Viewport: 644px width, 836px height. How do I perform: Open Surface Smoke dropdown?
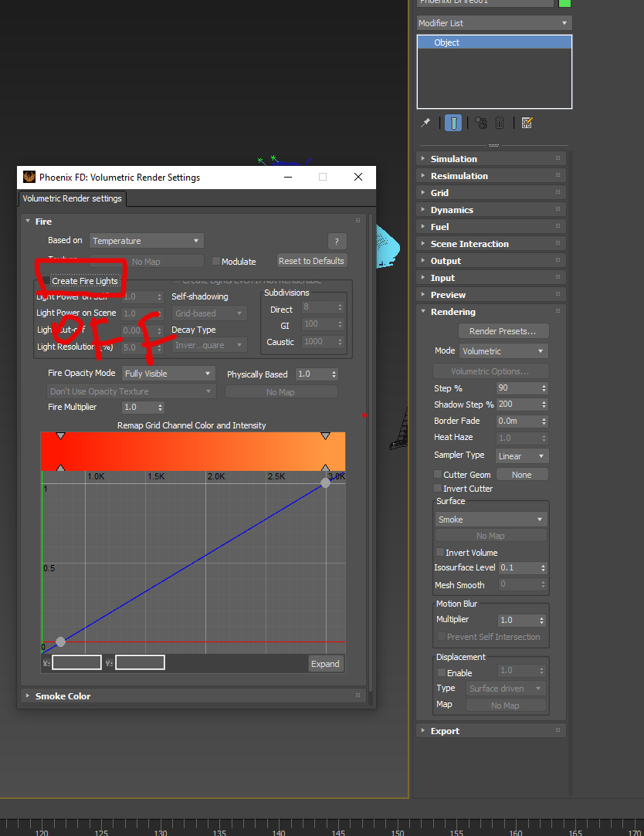point(491,520)
